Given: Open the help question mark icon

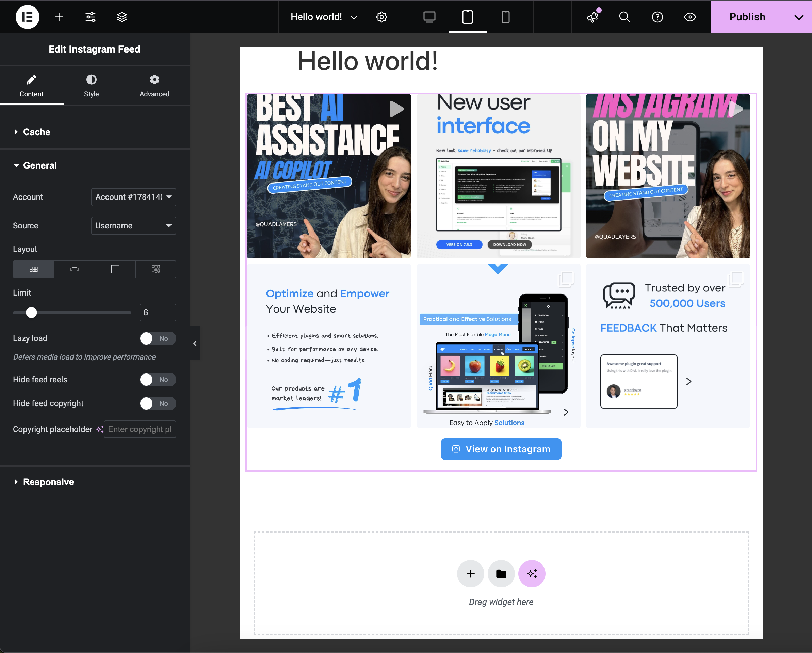Looking at the screenshot, I should [x=657, y=17].
